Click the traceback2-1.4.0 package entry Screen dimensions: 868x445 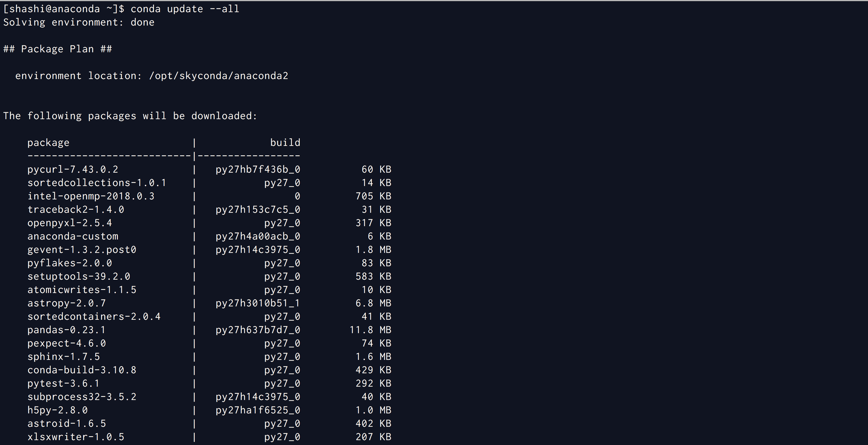(76, 209)
